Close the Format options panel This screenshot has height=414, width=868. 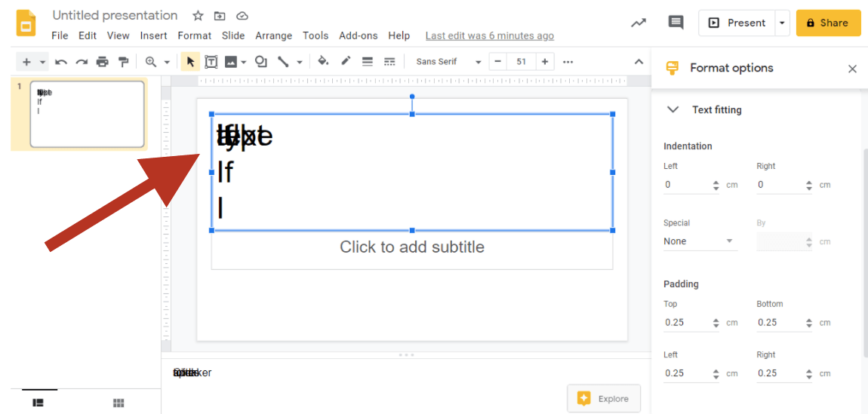(852, 69)
